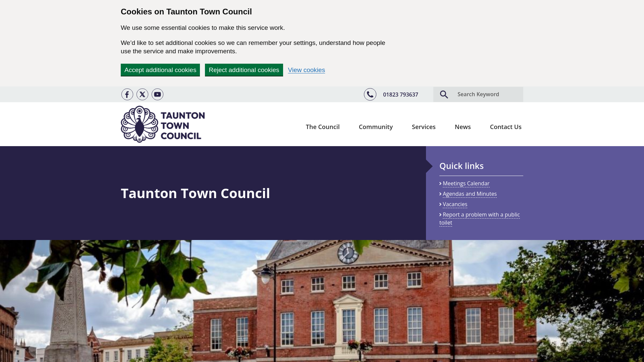Open Agendas and Minutes quick link

click(470, 194)
